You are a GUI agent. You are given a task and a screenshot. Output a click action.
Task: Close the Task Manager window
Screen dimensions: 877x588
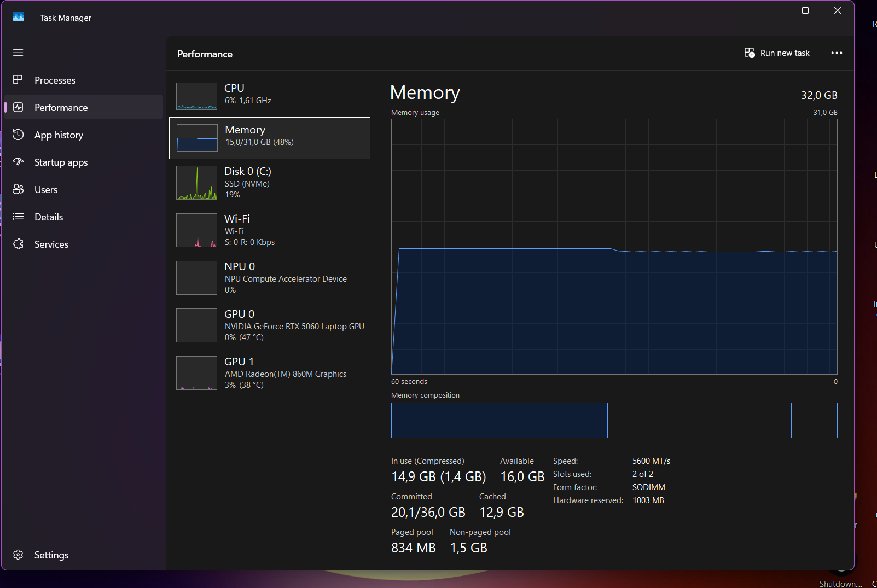tap(838, 10)
